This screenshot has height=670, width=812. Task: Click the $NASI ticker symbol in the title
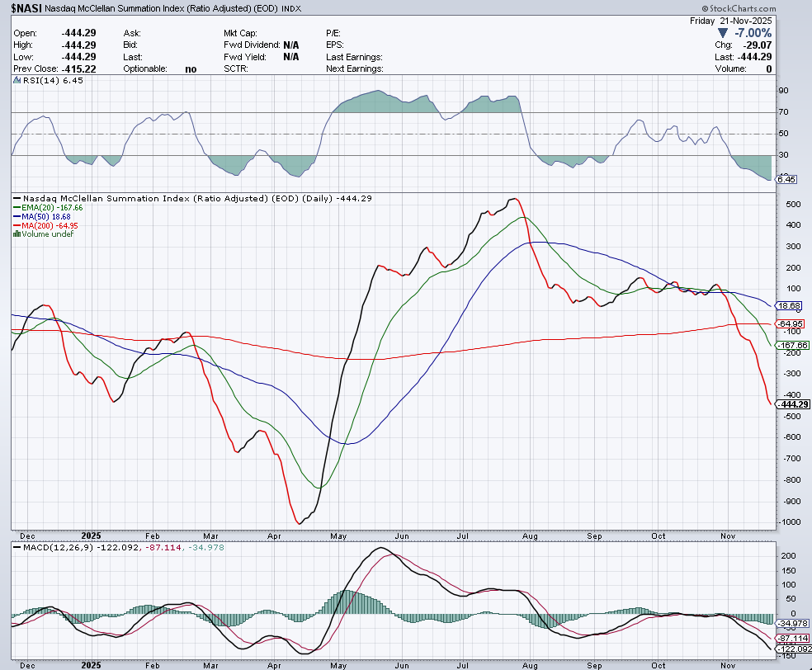point(26,8)
